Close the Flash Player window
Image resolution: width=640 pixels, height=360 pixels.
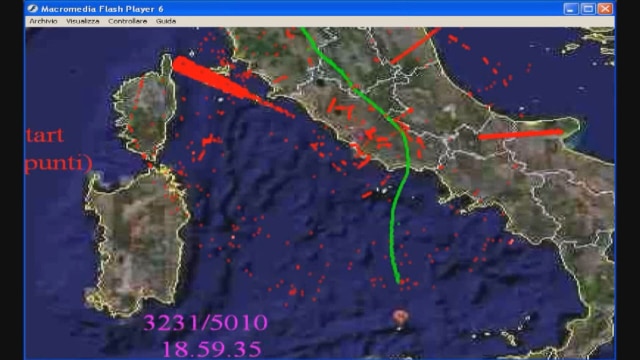click(x=605, y=9)
